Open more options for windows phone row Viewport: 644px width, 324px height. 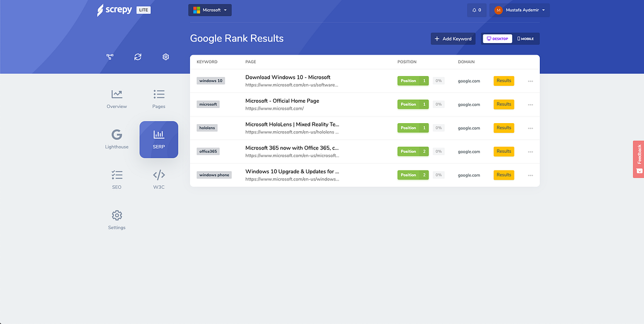click(x=531, y=175)
